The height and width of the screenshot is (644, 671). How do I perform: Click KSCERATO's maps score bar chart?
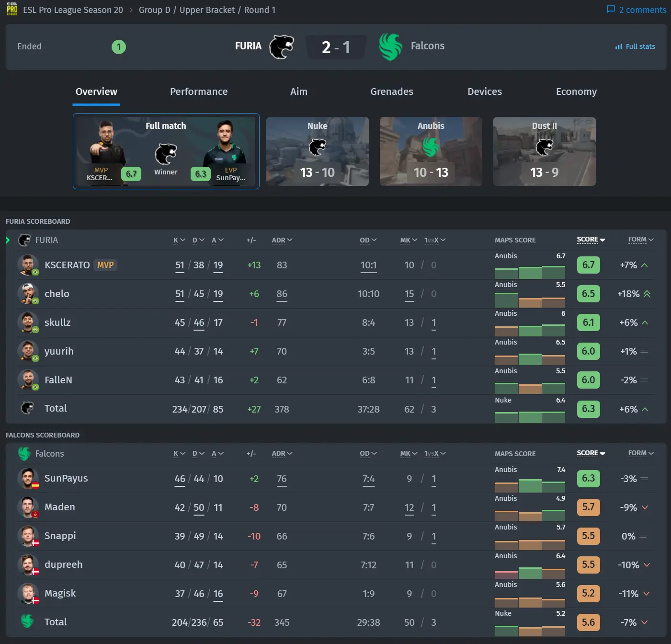530,272
